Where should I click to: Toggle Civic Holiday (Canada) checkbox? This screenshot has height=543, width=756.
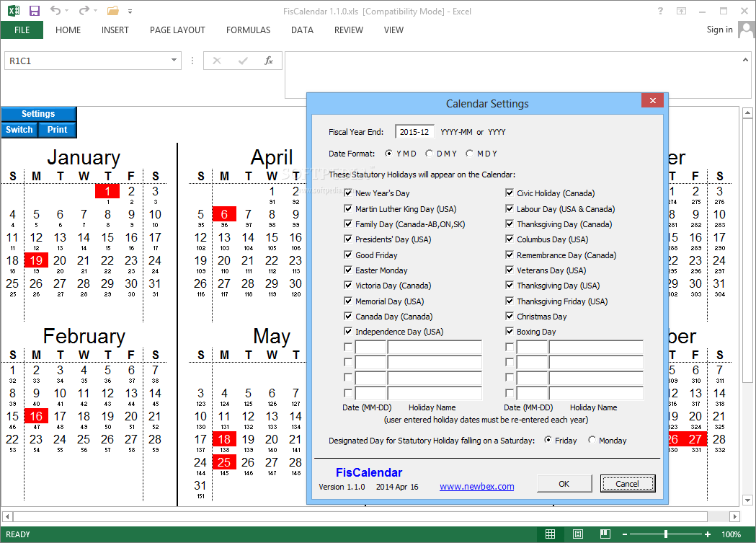tap(510, 193)
